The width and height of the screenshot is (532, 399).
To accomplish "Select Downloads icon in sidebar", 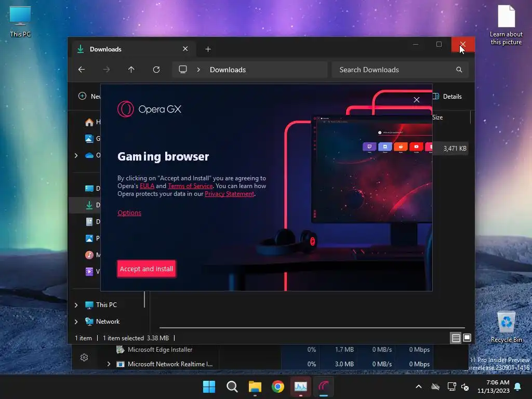I will (89, 205).
